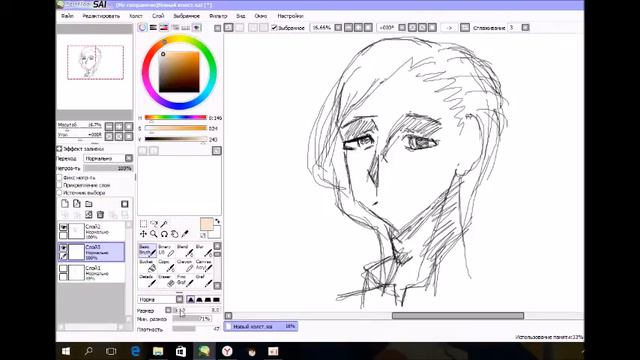Click the navigator preview thumbnail
This screenshot has height=360, width=640.
pos(95,62)
